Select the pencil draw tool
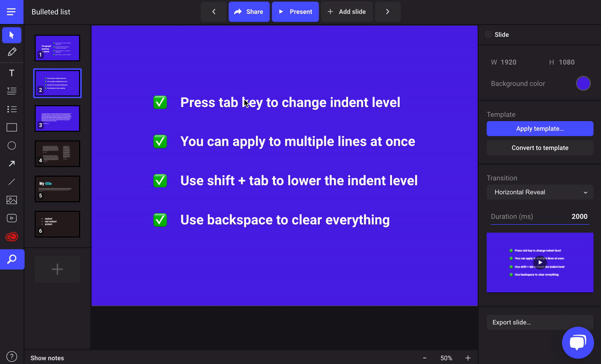The width and height of the screenshot is (601, 364). (12, 52)
